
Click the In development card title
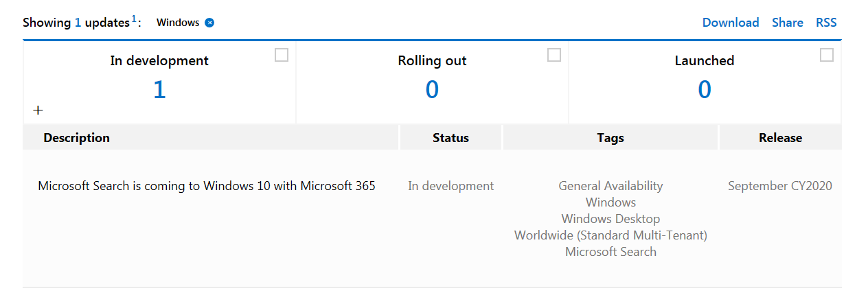(159, 60)
